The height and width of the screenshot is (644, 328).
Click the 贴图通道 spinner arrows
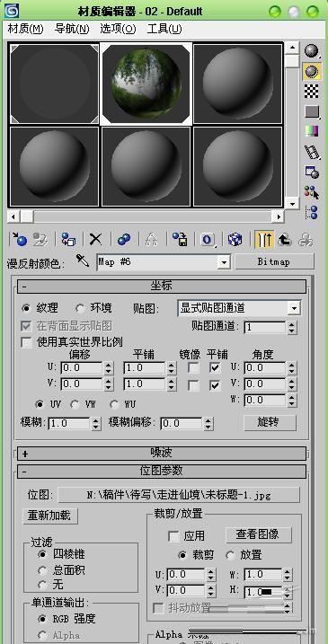291,327
